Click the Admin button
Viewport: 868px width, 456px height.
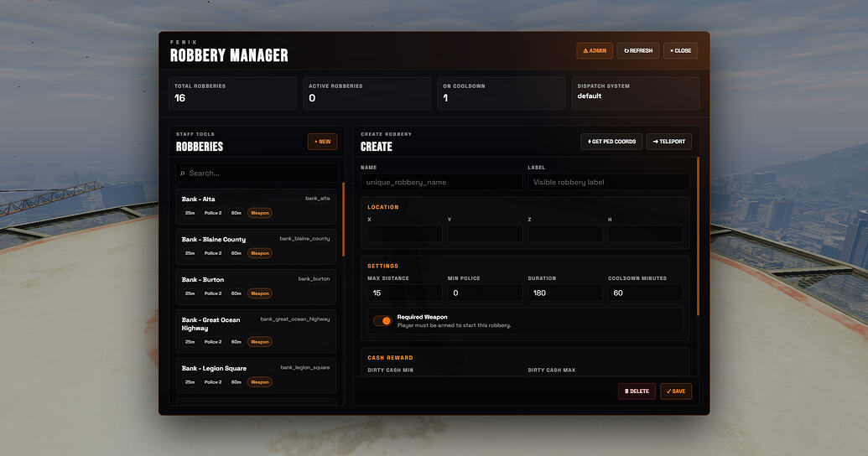click(x=594, y=51)
